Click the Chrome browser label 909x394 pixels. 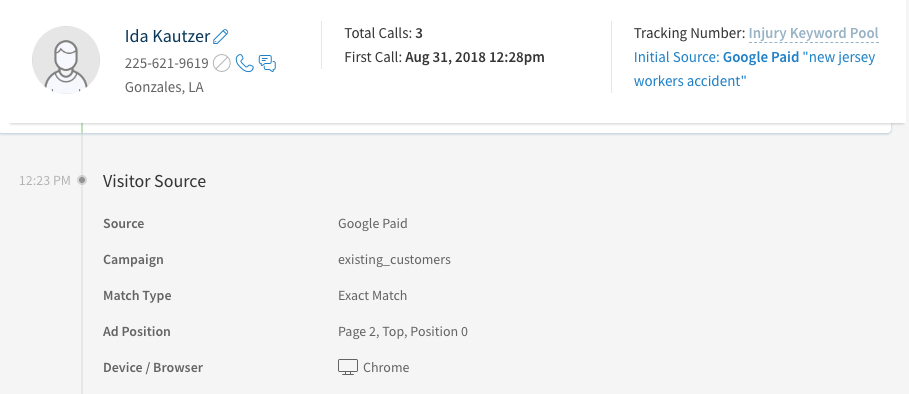point(386,367)
